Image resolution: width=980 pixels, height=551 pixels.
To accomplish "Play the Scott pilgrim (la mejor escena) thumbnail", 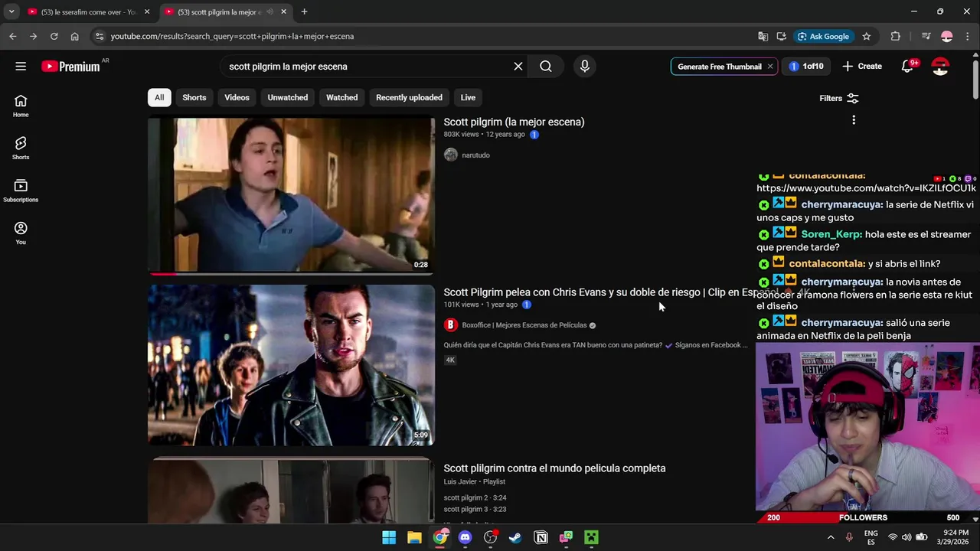I will click(x=291, y=196).
